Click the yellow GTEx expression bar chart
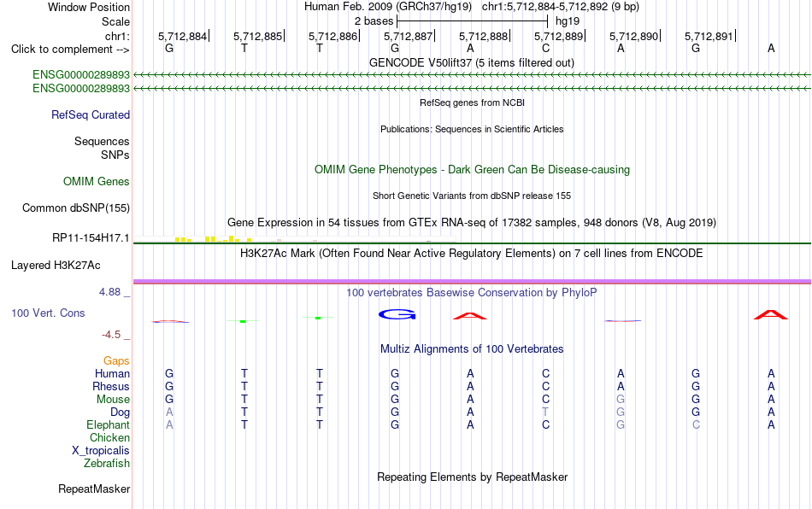Screen dimensions: 812x509 point(214,239)
